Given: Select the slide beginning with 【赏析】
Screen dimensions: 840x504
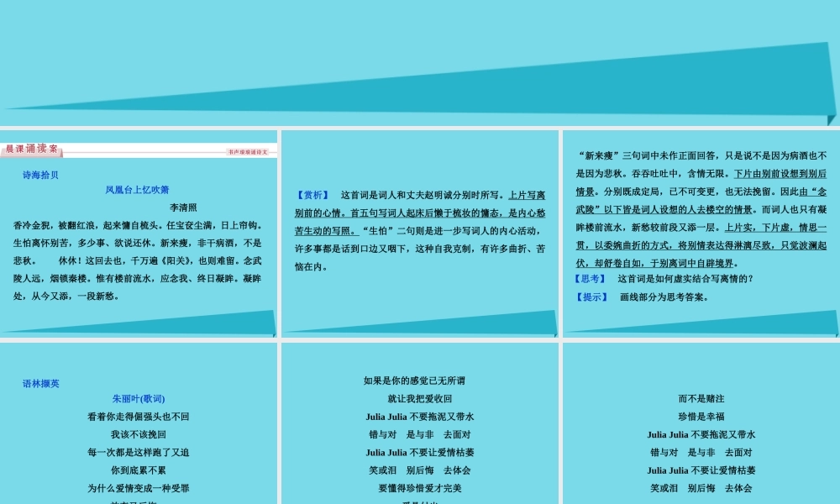Looking at the screenshot, I should [x=420, y=234].
